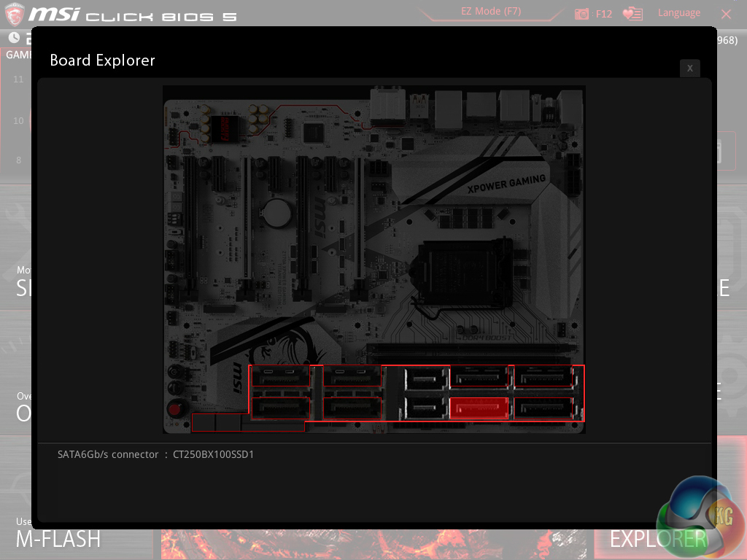
Task: Select the SATA port directly above the red-filled one
Action: tap(479, 377)
